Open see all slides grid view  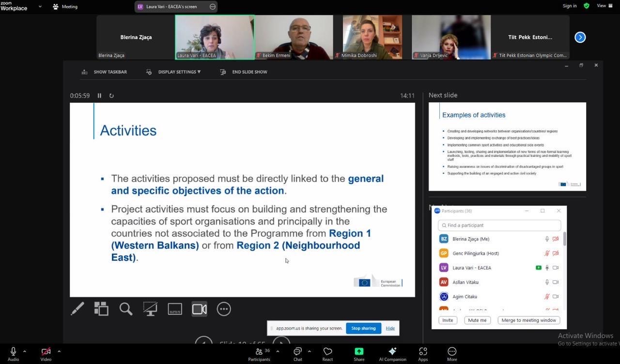(x=101, y=309)
